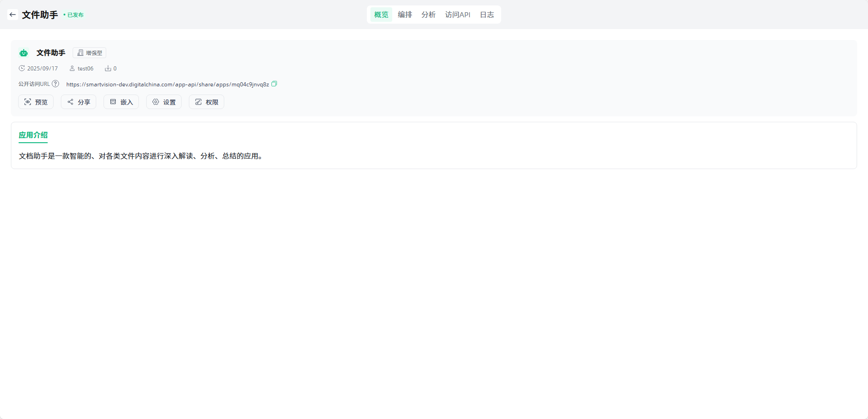868x419 pixels.
Task: View the 日志 logs tab
Action: tap(487, 15)
